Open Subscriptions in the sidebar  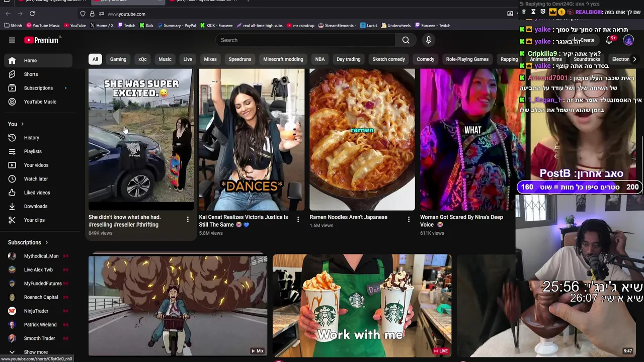tap(39, 88)
